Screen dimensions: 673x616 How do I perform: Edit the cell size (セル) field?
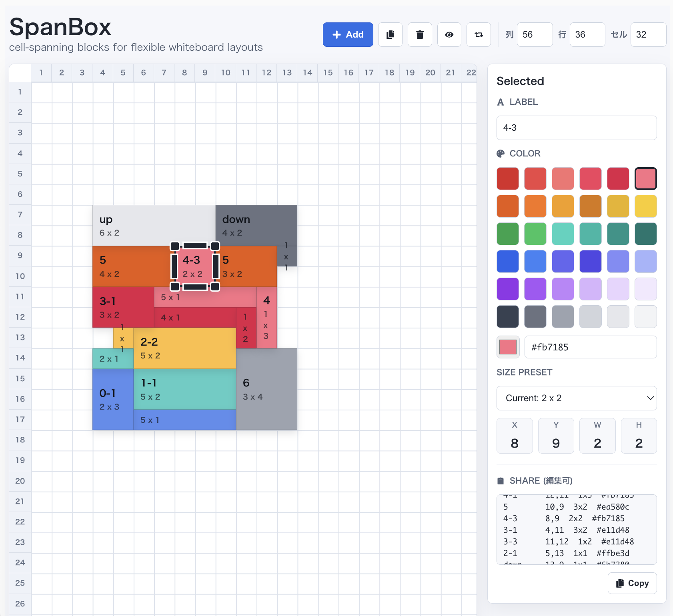[x=648, y=34]
